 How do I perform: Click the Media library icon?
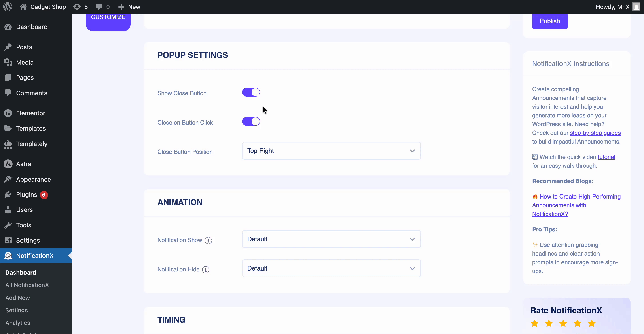8,62
